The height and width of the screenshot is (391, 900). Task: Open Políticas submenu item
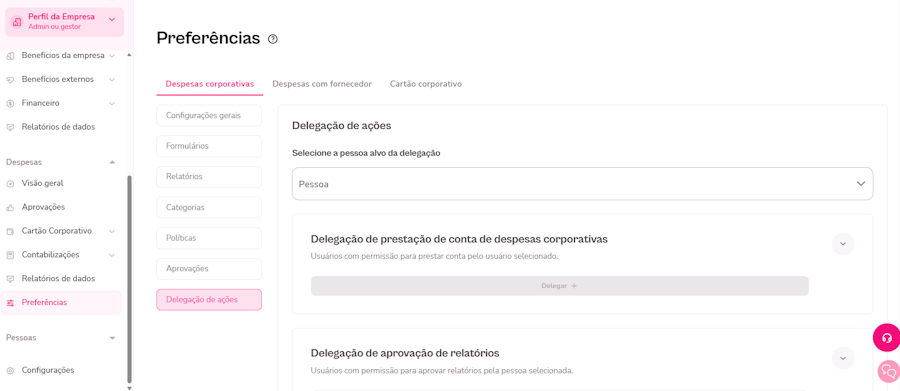209,238
